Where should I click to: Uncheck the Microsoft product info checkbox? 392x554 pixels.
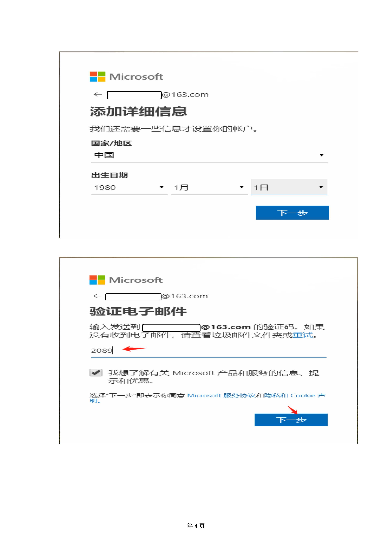(96, 373)
